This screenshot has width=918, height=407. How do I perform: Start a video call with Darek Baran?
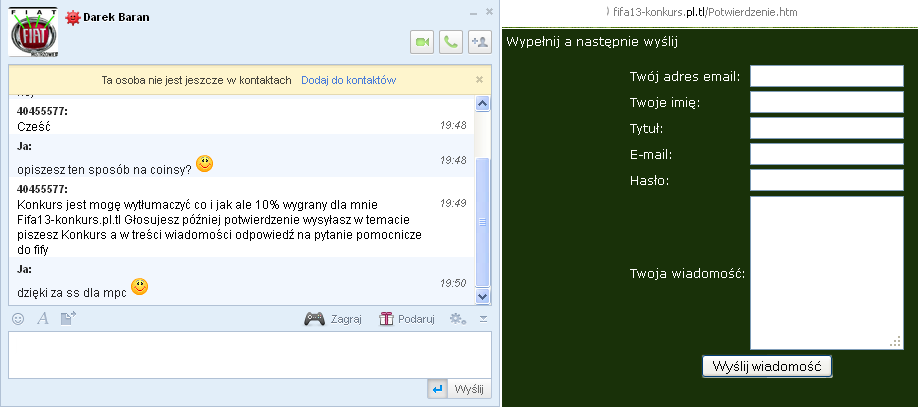[422, 42]
